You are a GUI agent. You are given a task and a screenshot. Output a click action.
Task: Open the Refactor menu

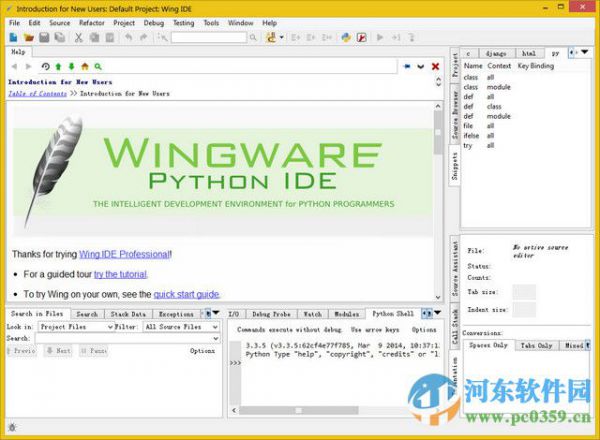coord(91,23)
